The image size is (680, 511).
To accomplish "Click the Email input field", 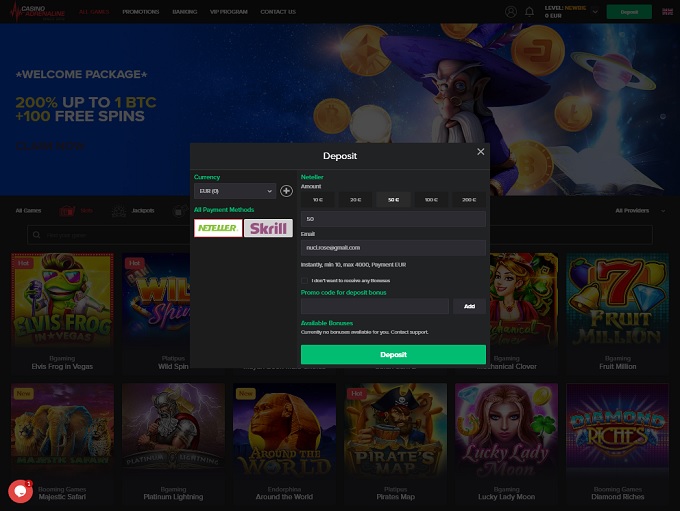I will (x=393, y=247).
